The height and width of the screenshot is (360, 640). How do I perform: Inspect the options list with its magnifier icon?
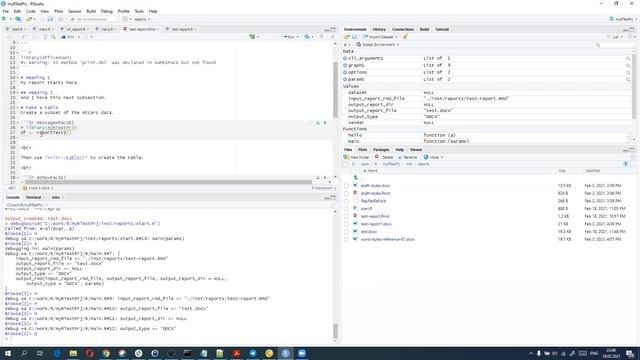[x=628, y=72]
